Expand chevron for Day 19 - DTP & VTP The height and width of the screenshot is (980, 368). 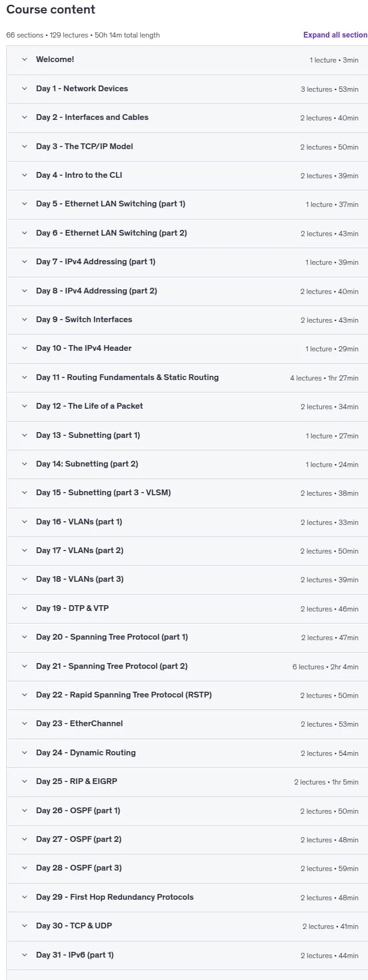[x=25, y=608]
